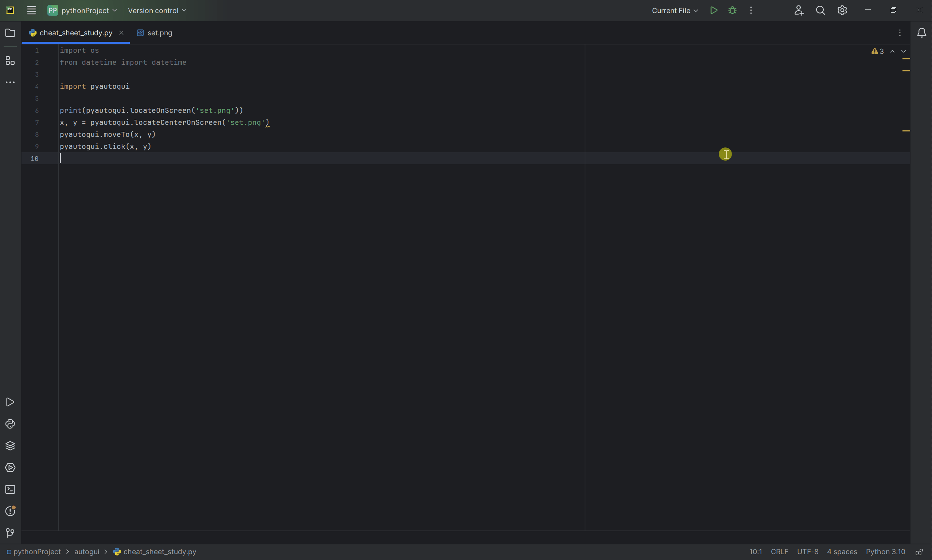
Task: Start debugging with the bug icon
Action: point(732,11)
